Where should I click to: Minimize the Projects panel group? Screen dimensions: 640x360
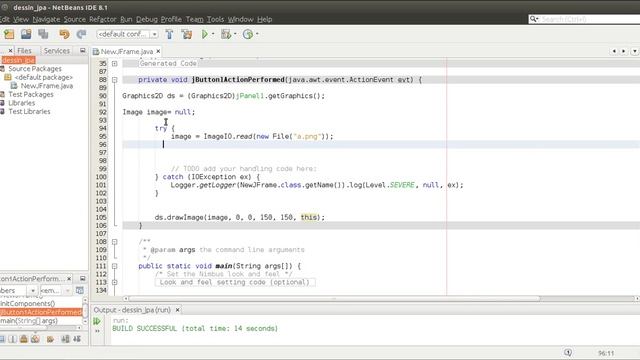pos(82,50)
